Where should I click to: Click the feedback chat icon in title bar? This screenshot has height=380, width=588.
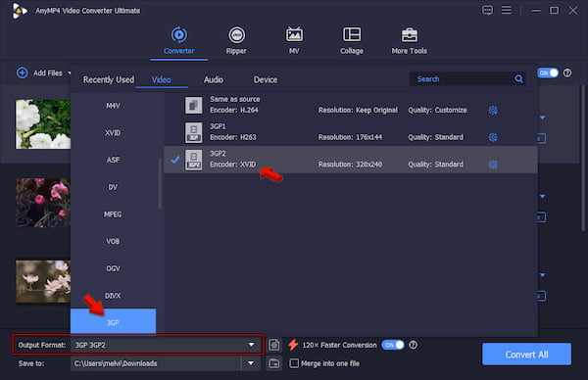click(487, 10)
